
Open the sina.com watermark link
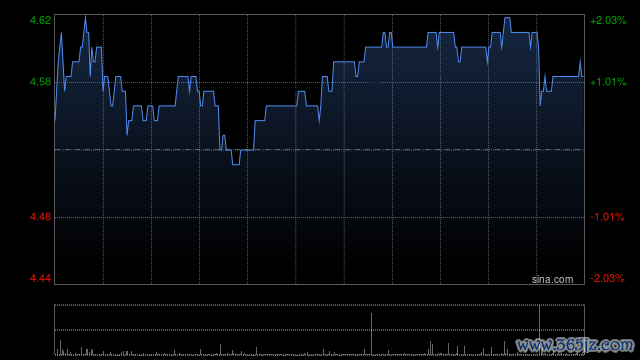(x=552, y=280)
